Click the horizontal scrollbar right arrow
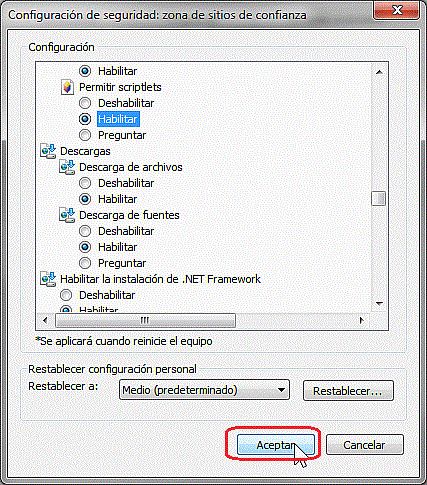 362,321
